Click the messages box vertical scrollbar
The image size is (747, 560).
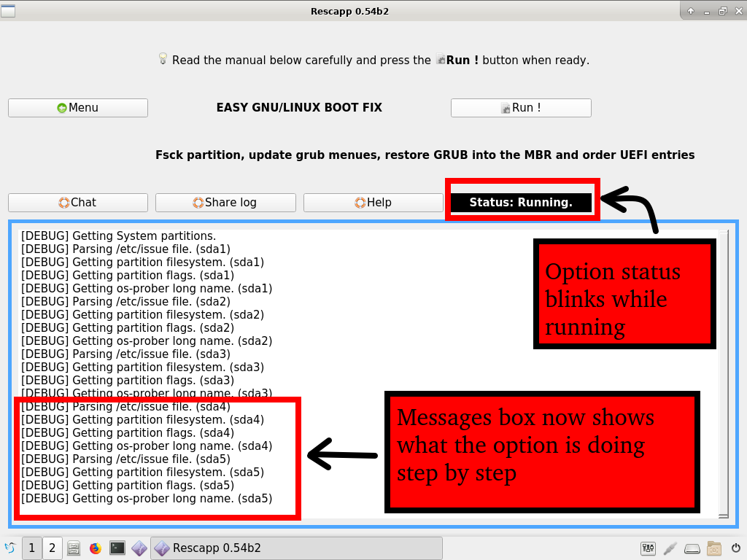pyautogui.click(x=723, y=372)
